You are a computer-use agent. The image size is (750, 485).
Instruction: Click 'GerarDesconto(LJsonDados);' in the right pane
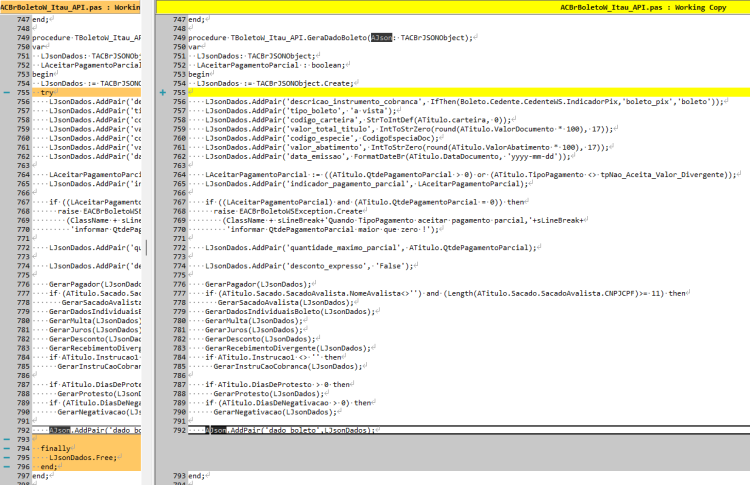[260, 339]
